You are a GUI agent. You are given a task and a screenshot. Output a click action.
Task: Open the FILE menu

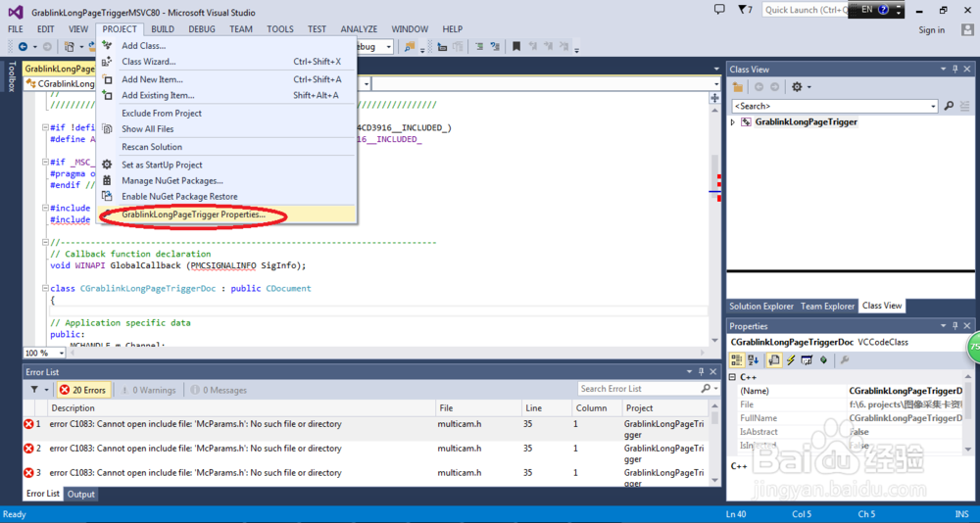coord(16,29)
